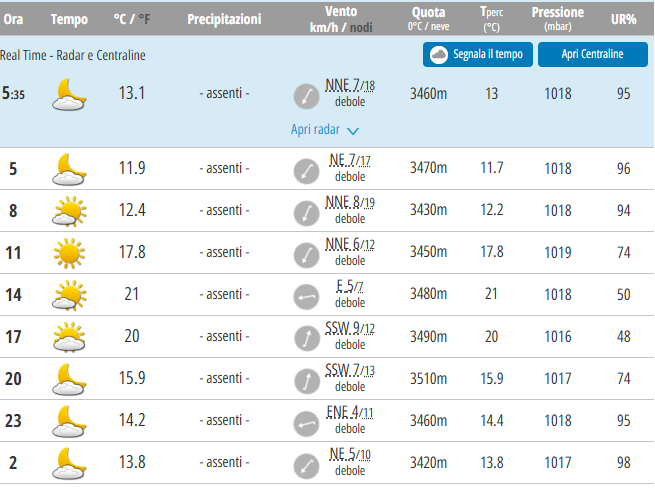Click the wind compass icon at 23
The width and height of the screenshot is (655, 488).
306,422
